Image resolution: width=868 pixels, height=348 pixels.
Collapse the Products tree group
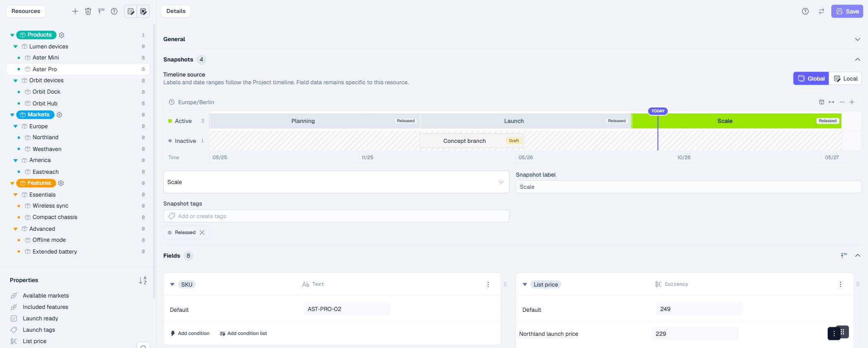coord(12,35)
